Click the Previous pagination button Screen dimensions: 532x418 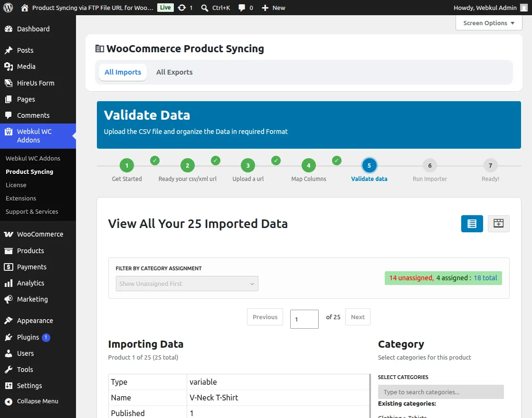pos(265,317)
